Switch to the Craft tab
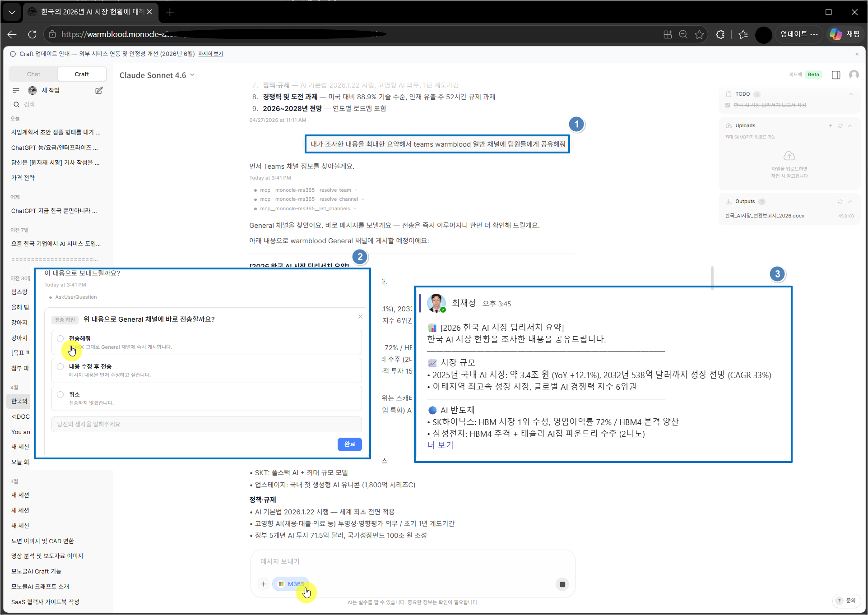 pos(82,74)
